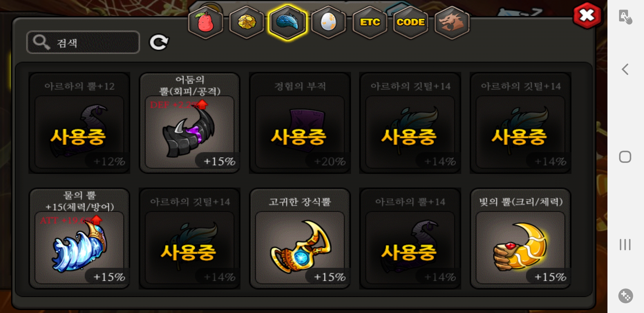This screenshot has width=644, height=313.
Task: Click the refresh arrow next to search
Action: (159, 42)
